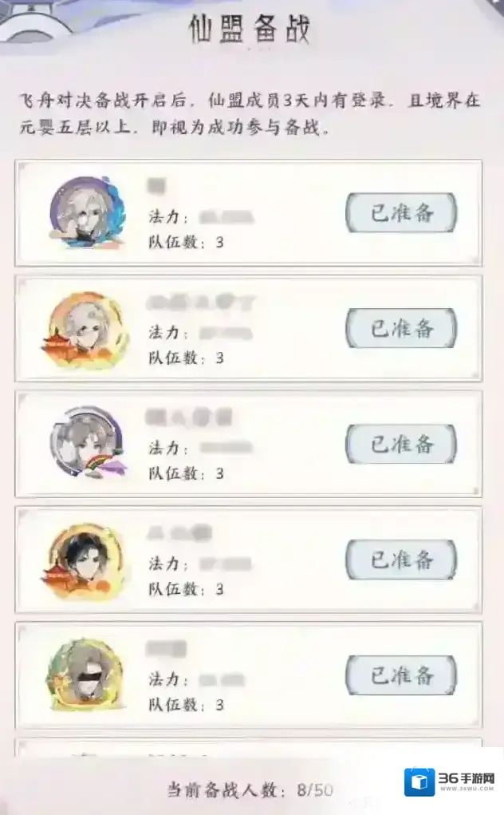The height and width of the screenshot is (815, 504).
Task: Select the fifth member's 队伍数 3 label
Action: point(187,705)
